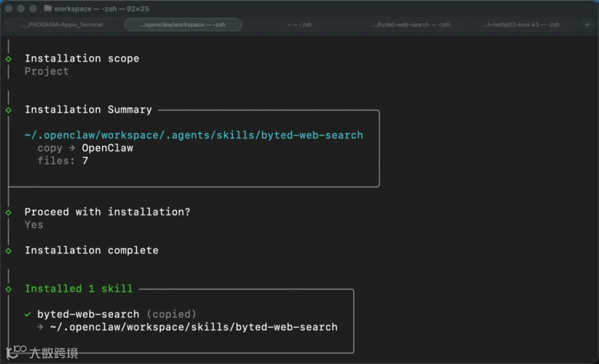Click the ~/.openclaw/workspace/skills/byted-web-search destination path

[x=194, y=327]
